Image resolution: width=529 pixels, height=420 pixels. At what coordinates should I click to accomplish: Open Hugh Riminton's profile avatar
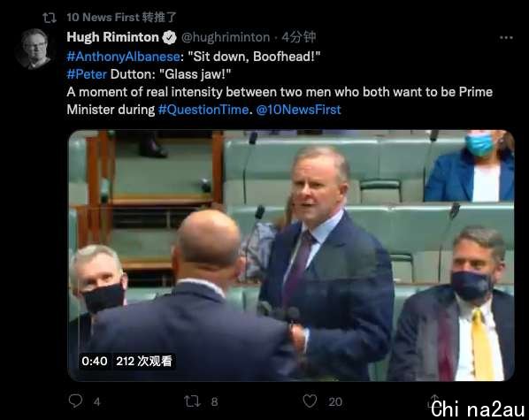coord(34,49)
